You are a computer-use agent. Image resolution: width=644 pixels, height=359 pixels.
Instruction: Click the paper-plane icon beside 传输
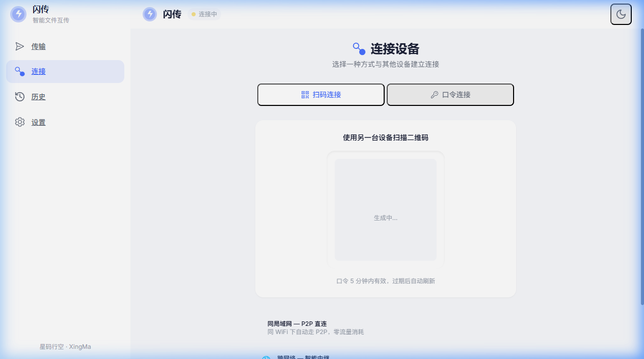pyautogui.click(x=20, y=46)
